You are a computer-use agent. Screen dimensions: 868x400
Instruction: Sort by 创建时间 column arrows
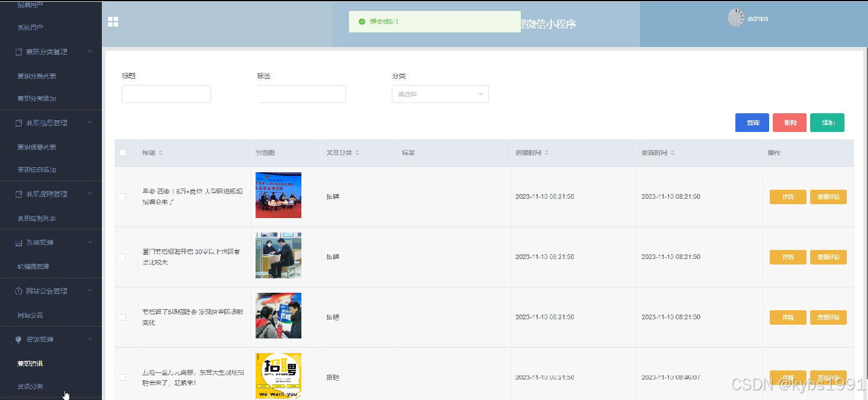(x=546, y=153)
